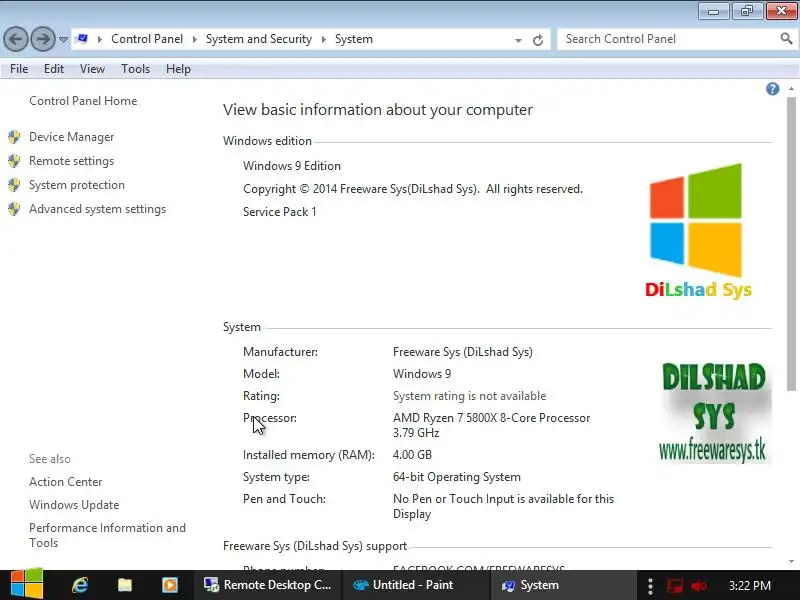800x600 pixels.
Task: Open Action Center link
Action: [65, 482]
